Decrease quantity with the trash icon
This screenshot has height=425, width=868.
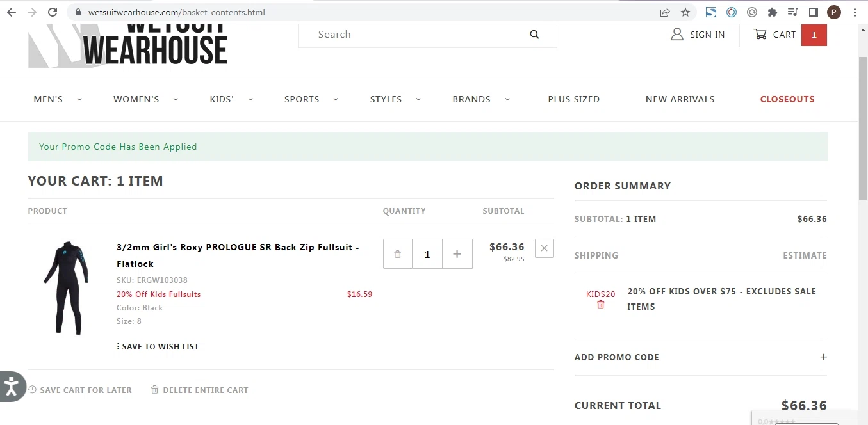[x=397, y=254]
